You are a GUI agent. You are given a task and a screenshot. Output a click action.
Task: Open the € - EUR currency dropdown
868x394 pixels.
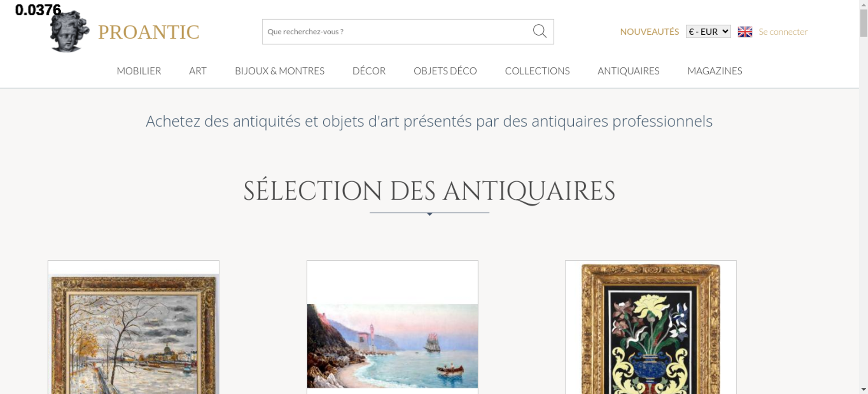click(708, 32)
